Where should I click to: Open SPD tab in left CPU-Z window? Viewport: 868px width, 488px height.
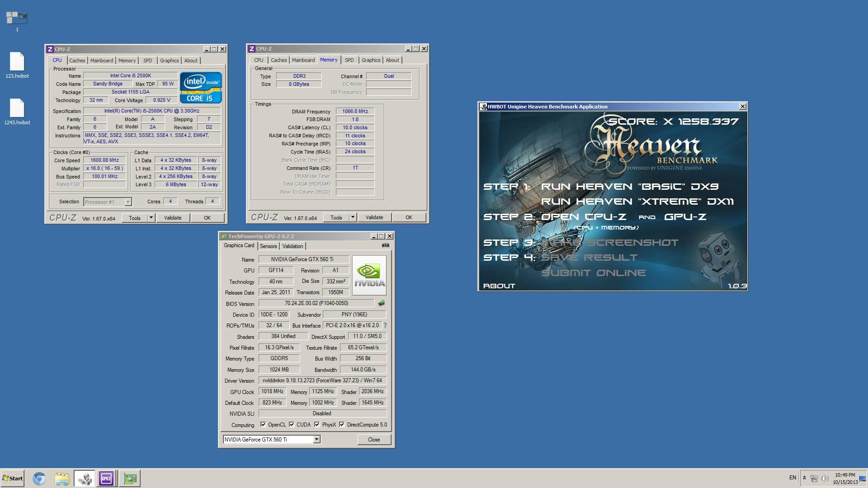[x=147, y=61]
